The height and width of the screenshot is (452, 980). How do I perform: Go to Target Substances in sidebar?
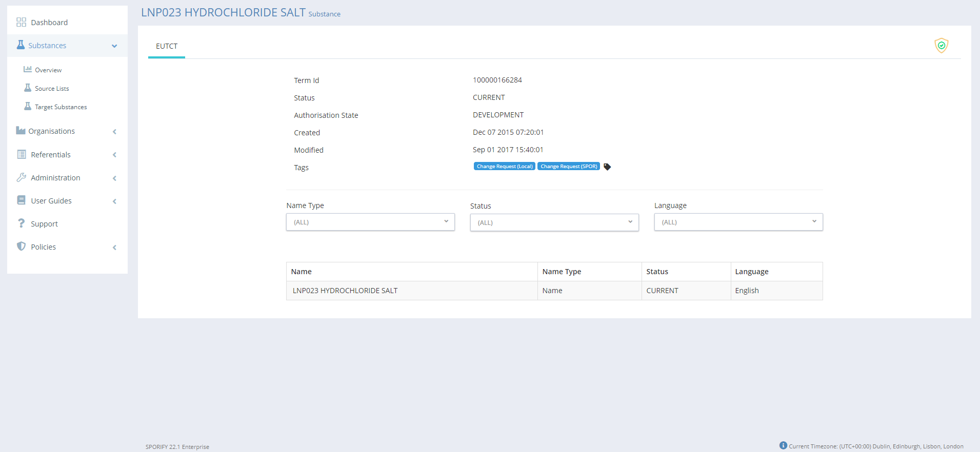(61, 107)
